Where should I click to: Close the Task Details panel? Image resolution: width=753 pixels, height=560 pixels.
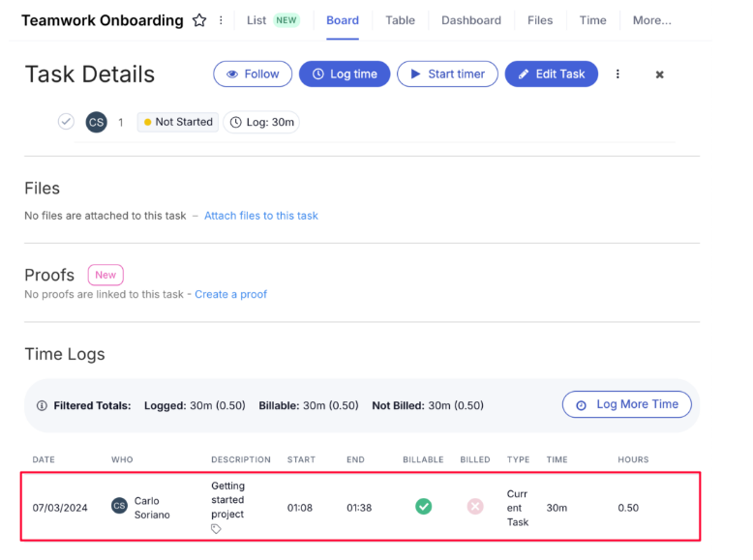pos(659,74)
